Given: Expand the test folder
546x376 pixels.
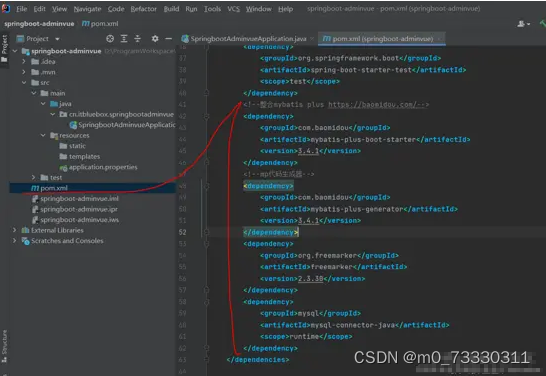Looking at the screenshot, I should click(34, 178).
